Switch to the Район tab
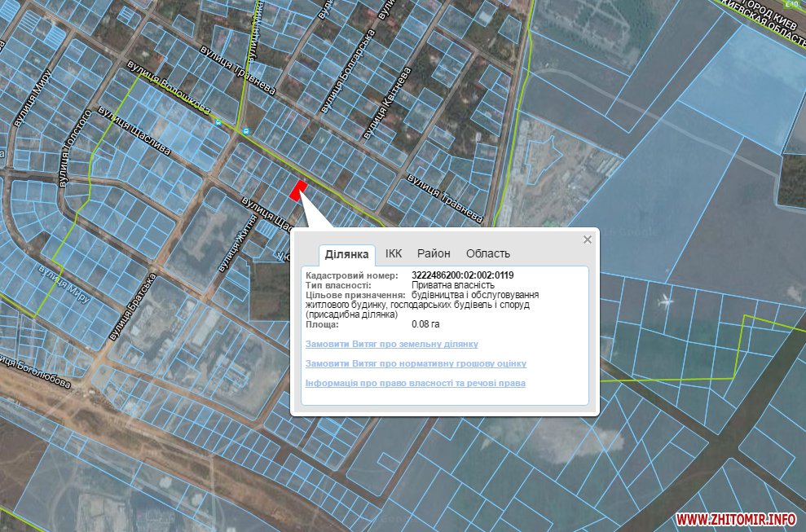The image size is (806, 532). click(434, 253)
